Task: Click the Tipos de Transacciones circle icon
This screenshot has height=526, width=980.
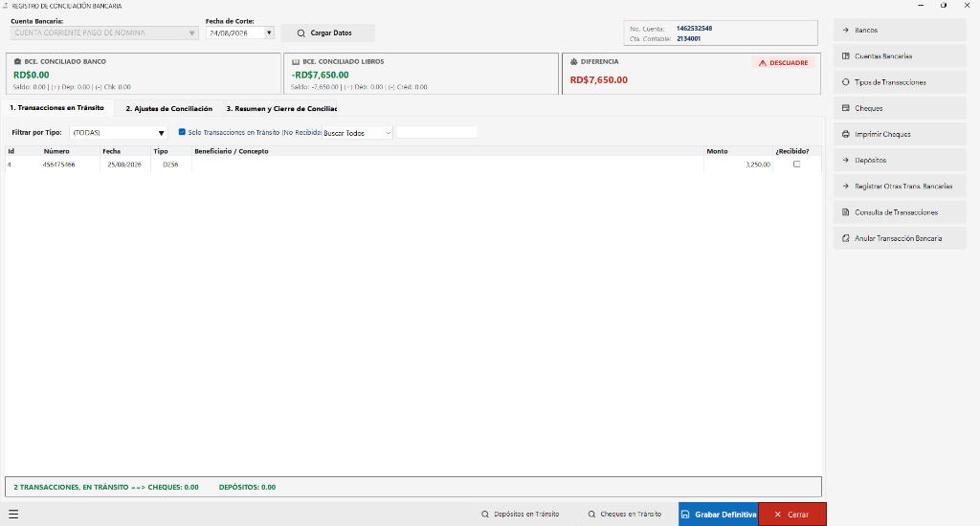Action: pyautogui.click(x=846, y=82)
